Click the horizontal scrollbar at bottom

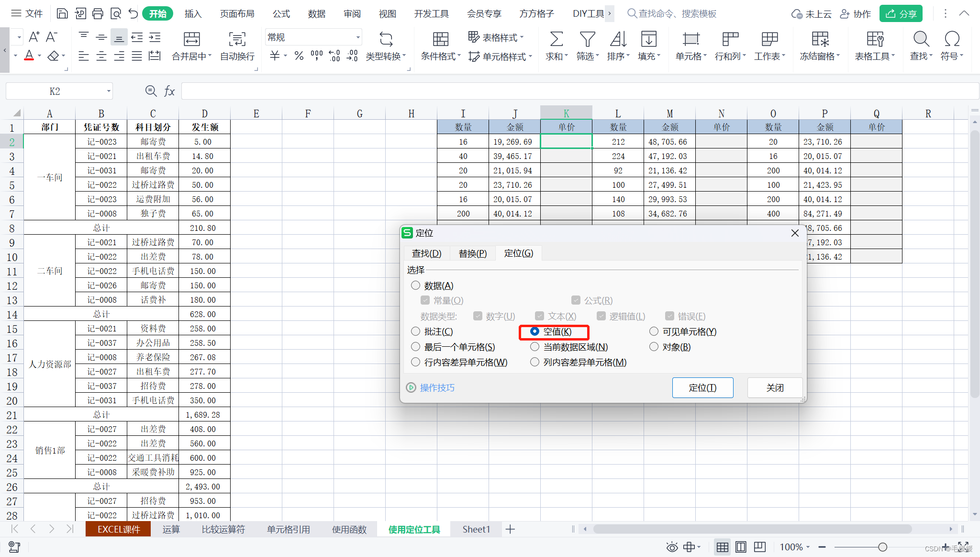click(752, 529)
